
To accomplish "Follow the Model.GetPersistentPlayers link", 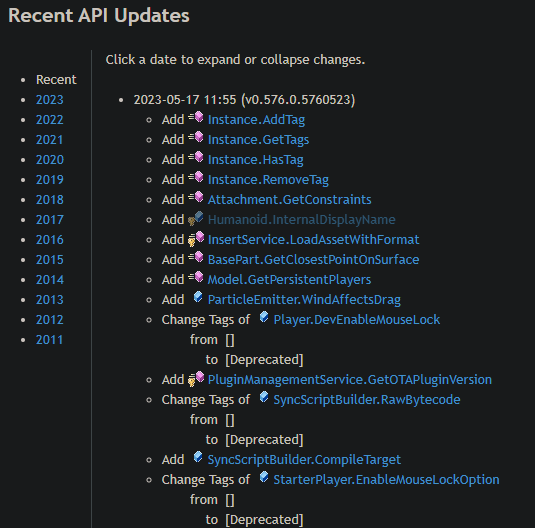I will click(x=289, y=280).
